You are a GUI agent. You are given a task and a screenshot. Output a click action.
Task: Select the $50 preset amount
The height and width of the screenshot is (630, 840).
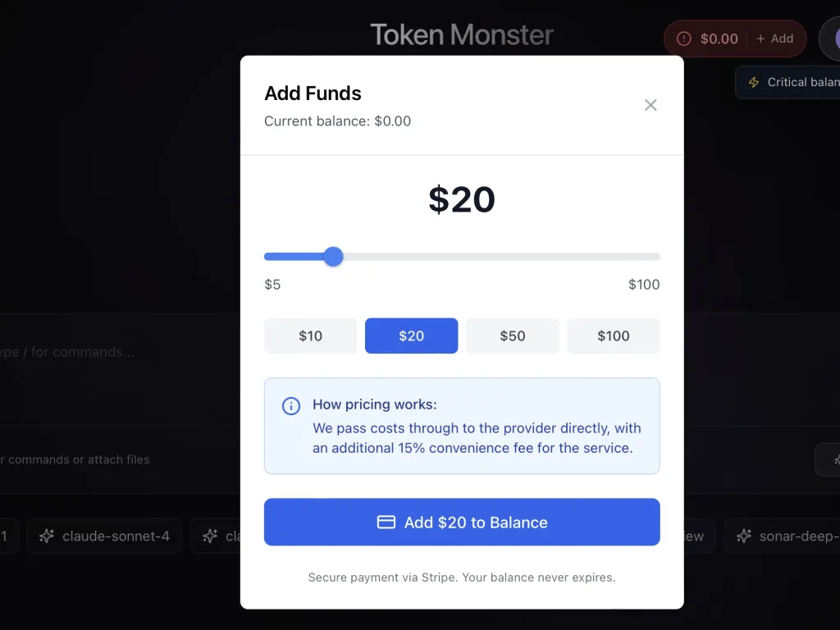(x=513, y=336)
